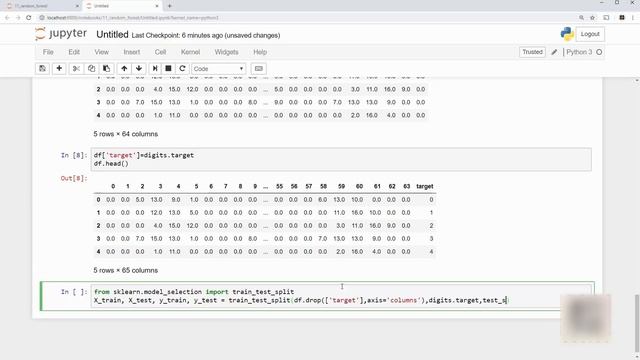The width and height of the screenshot is (640, 360).
Task: Click the Python 3 kernel name
Action: click(579, 52)
